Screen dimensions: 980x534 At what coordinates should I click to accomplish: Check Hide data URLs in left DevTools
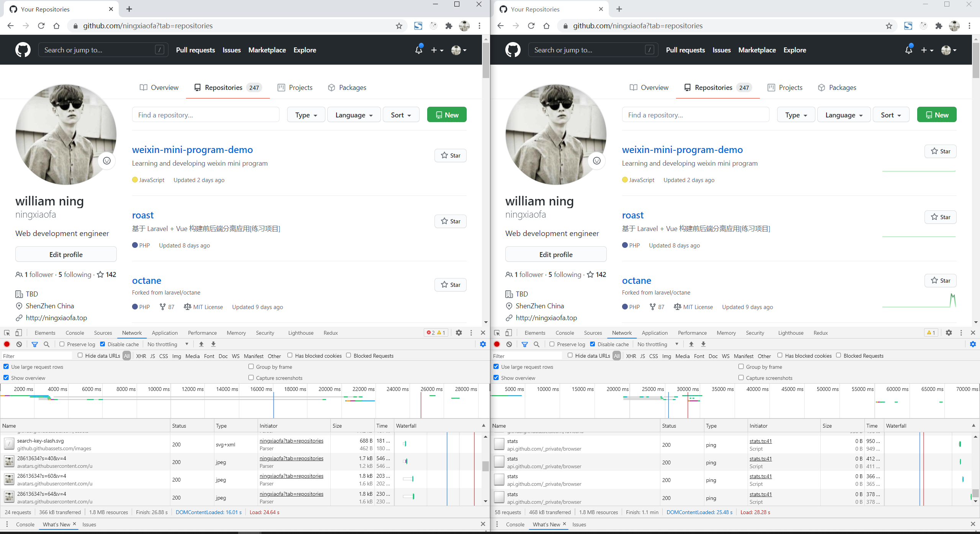(80, 355)
